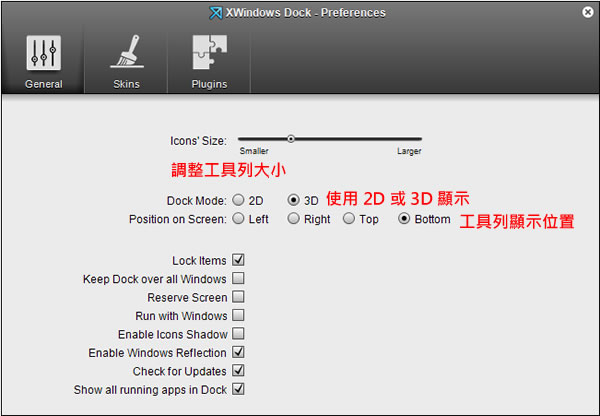Uncheck Show all running apps in Dock
600x416 pixels.
(x=238, y=389)
